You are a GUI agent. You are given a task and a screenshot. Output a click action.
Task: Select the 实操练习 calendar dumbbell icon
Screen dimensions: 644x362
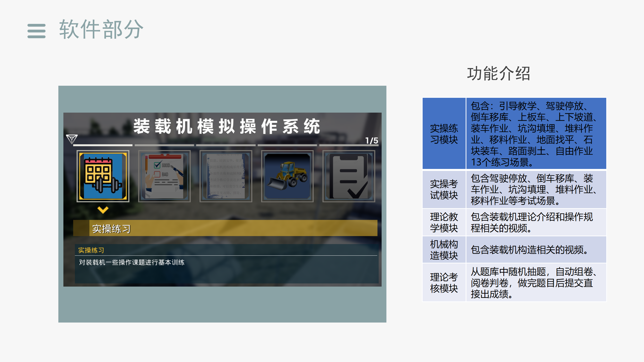103,176
